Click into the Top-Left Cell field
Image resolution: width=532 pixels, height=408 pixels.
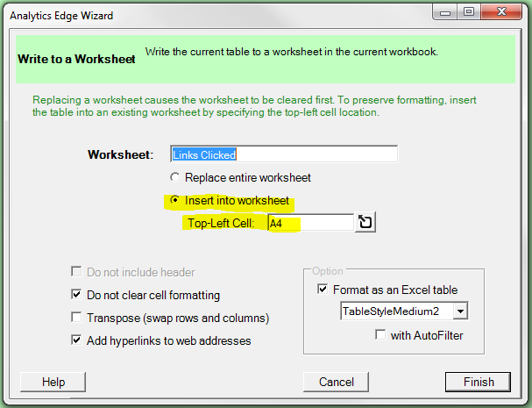(x=309, y=223)
